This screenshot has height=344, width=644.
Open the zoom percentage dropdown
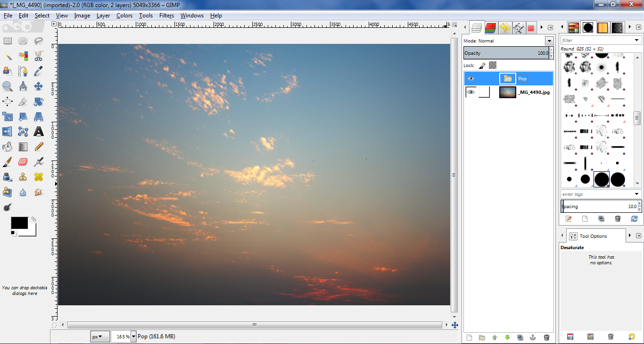coord(133,336)
